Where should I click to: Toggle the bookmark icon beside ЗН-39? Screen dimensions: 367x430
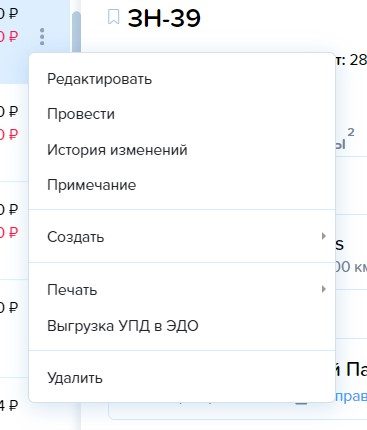[114, 17]
